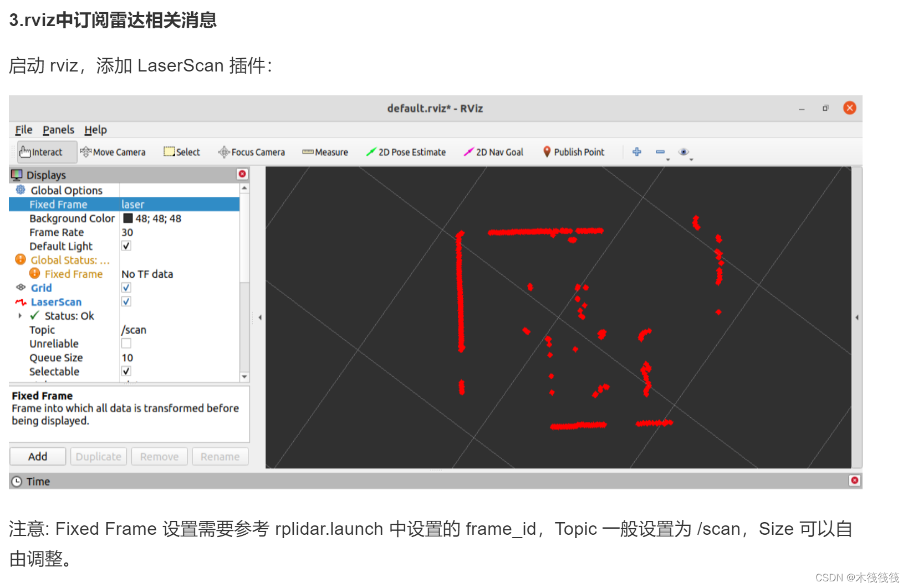908x588 pixels.
Task: Click the Displays list scroll-down arrow
Action: tap(244, 377)
